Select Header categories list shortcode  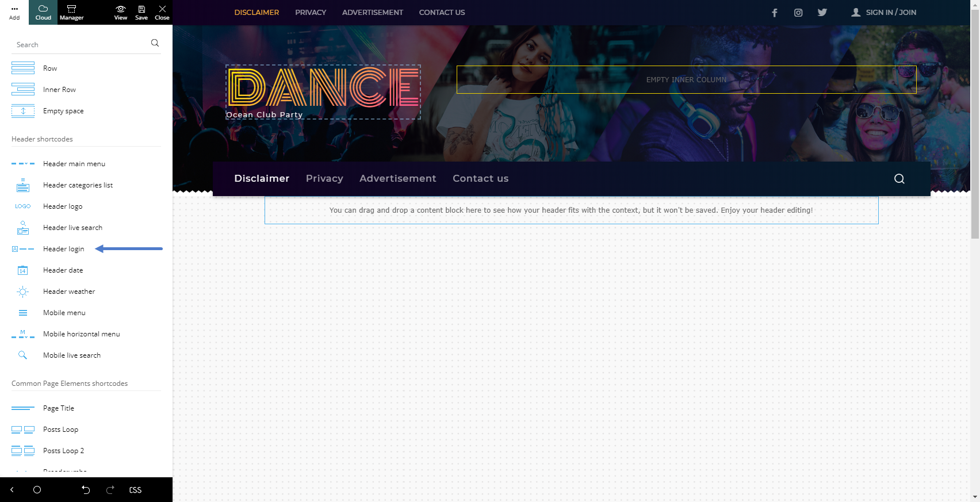tap(86, 185)
